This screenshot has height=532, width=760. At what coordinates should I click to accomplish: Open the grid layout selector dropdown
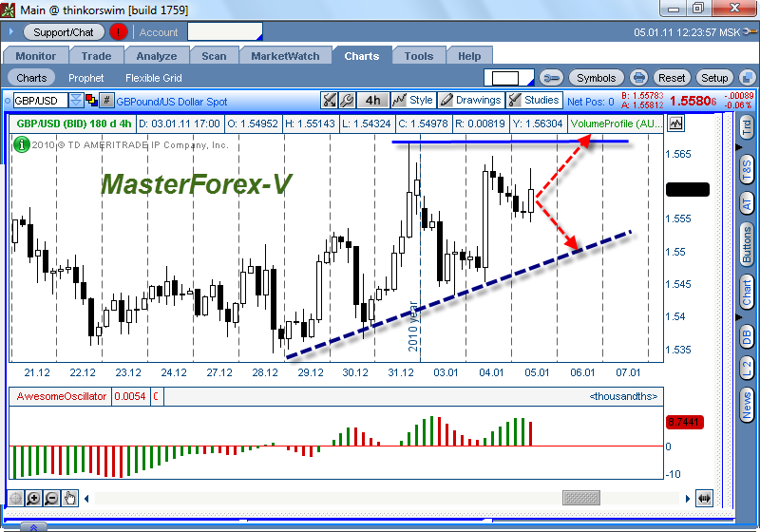509,78
